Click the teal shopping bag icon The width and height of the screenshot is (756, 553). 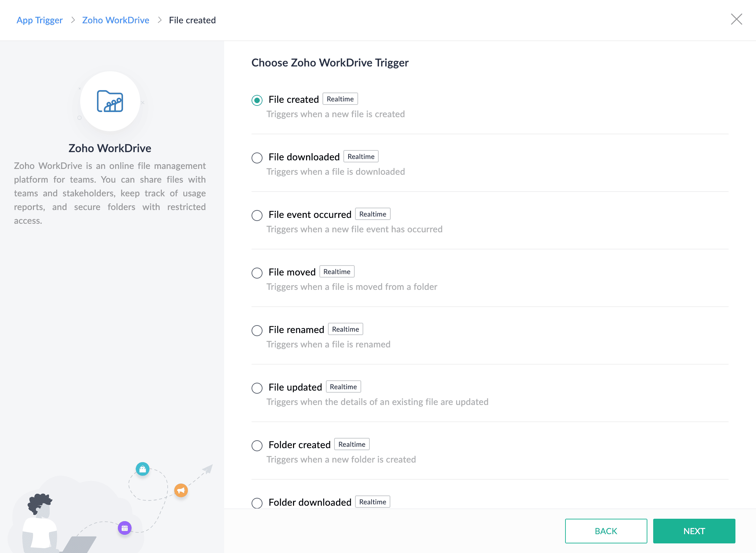[143, 469]
